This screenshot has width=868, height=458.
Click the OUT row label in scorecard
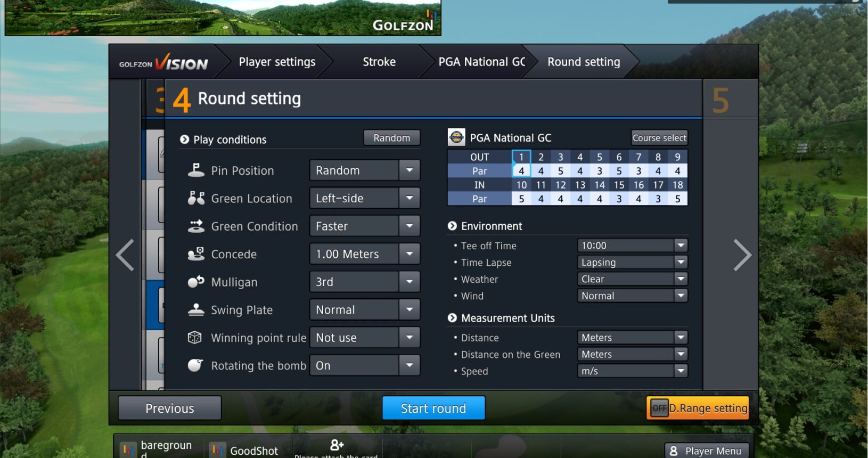[479, 157]
